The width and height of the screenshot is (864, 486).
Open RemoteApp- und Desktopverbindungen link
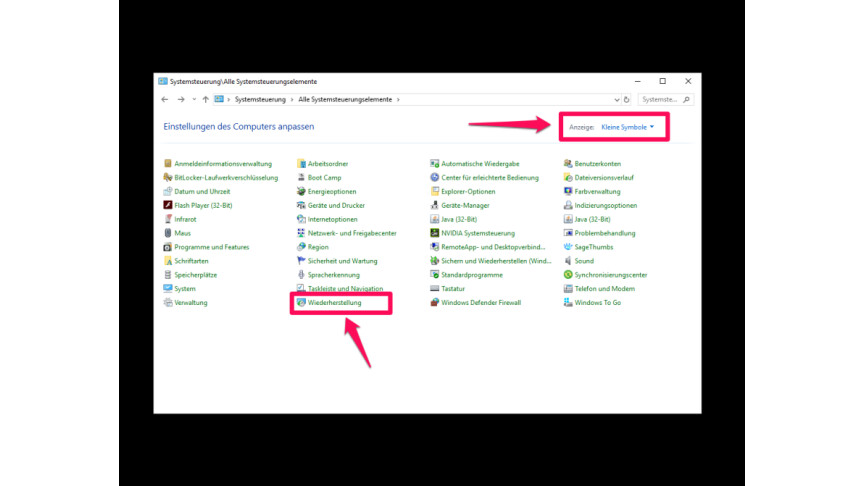click(x=493, y=247)
